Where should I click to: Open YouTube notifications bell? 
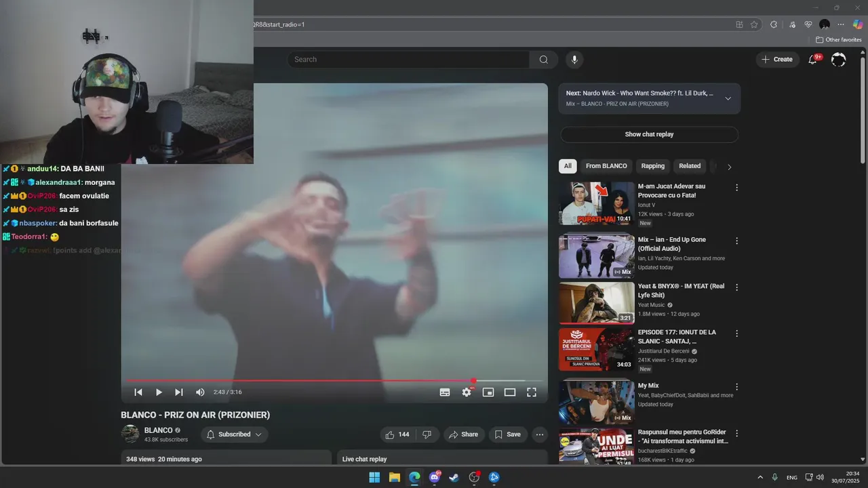tap(812, 60)
